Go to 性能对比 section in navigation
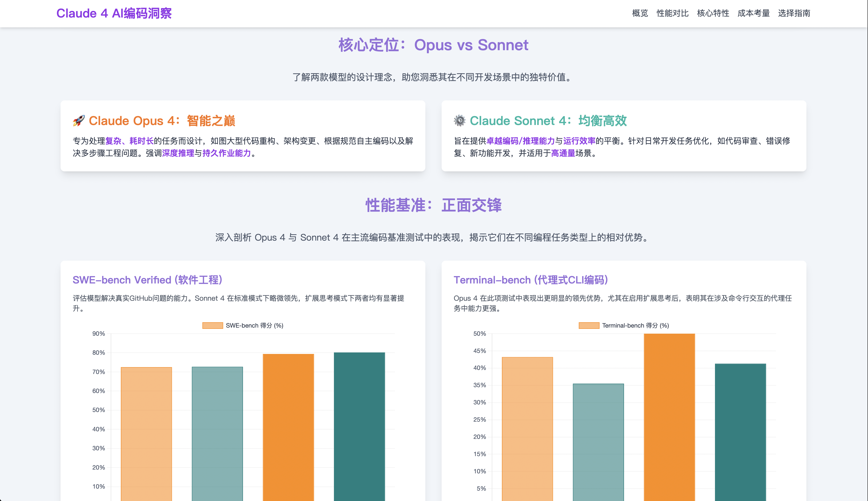Screen dimensions: 868x501 (x=672, y=13)
